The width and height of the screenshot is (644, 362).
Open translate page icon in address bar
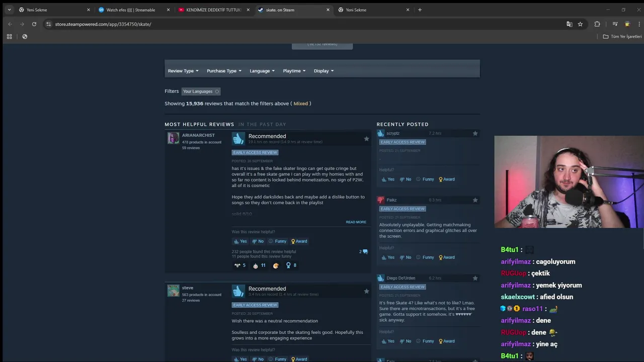coord(569,24)
